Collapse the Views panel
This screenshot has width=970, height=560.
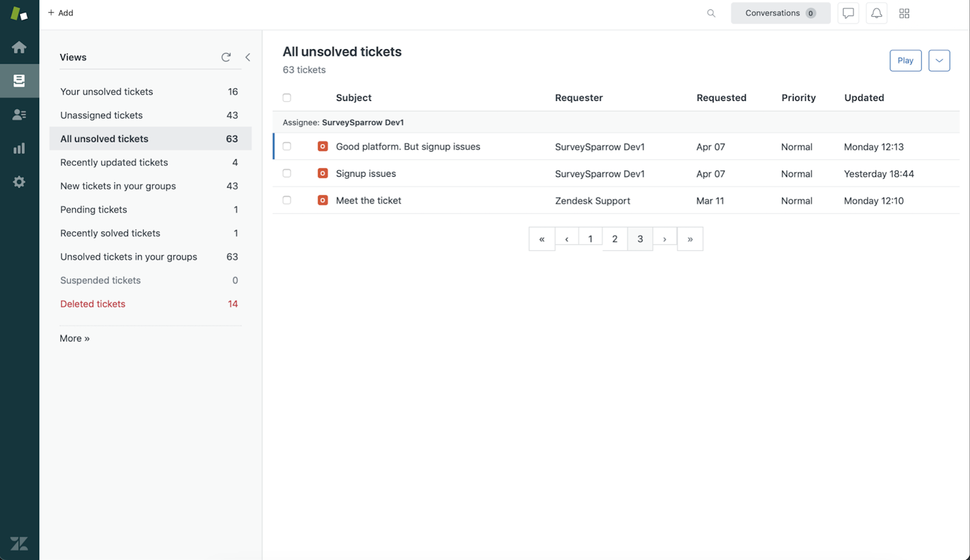tap(248, 57)
